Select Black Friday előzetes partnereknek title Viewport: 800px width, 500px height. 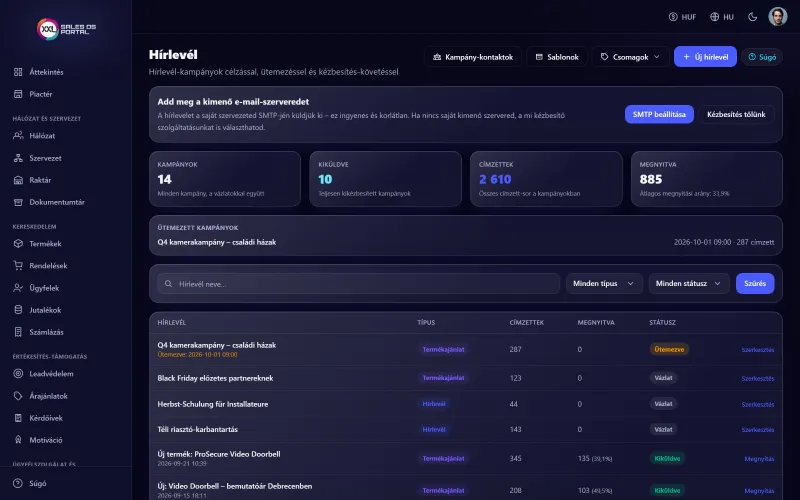215,378
